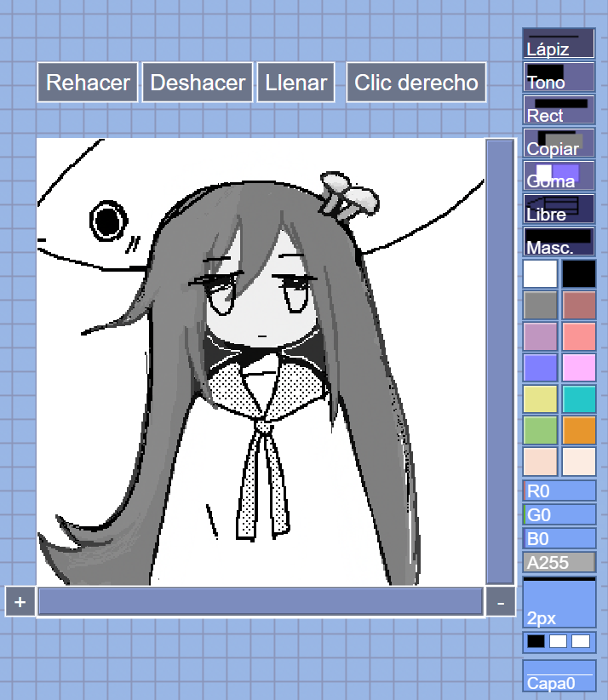Adjust the A255 alpha slider
The height and width of the screenshot is (700, 608).
tap(559, 562)
